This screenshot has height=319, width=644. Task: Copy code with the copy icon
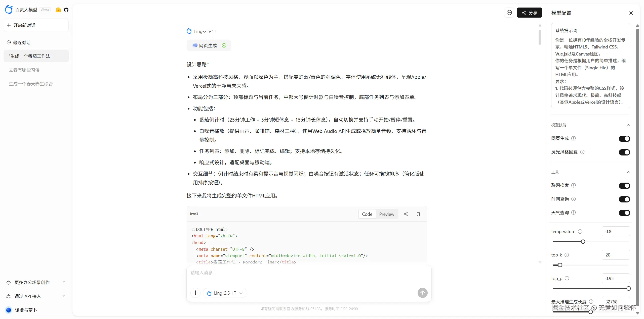click(x=418, y=214)
